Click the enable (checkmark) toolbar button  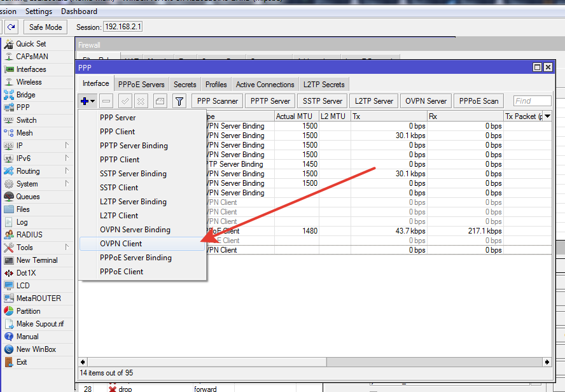pos(125,101)
